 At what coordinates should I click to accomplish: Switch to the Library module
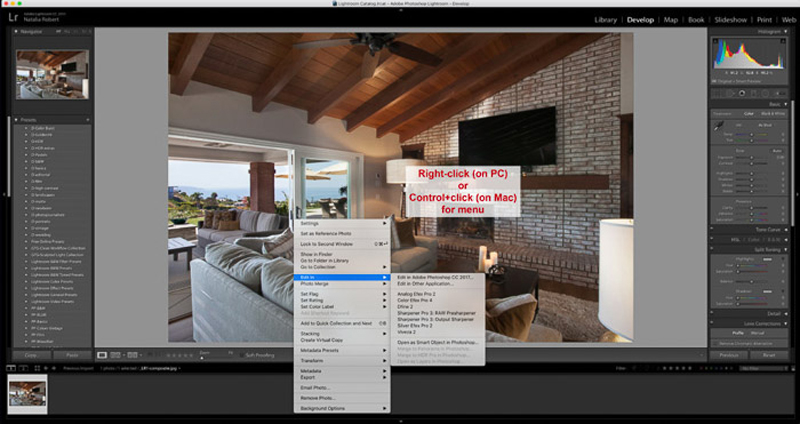coord(605,19)
